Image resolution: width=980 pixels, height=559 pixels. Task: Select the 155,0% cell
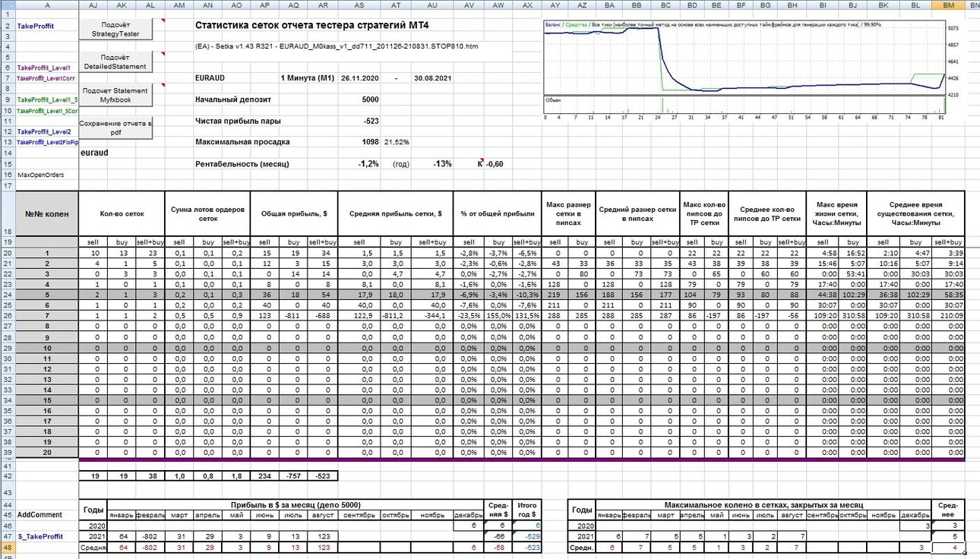(x=497, y=314)
